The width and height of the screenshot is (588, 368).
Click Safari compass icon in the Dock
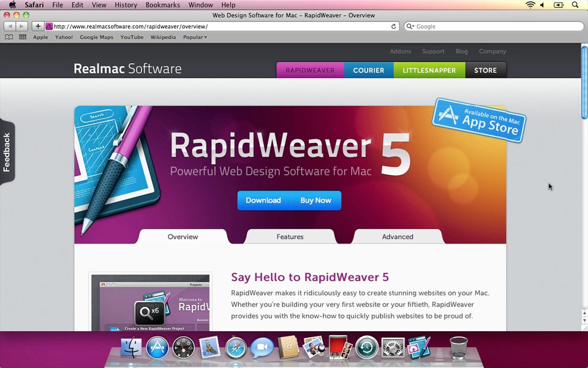tap(236, 347)
